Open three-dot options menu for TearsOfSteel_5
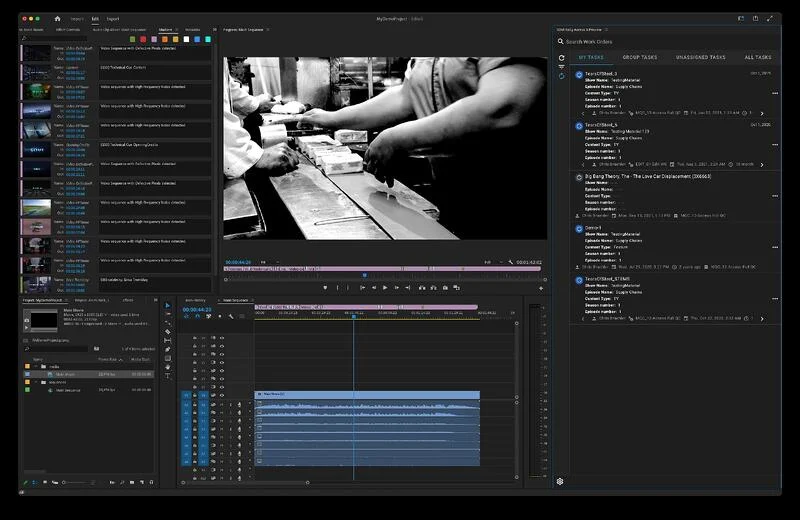The image size is (800, 520). click(x=775, y=144)
